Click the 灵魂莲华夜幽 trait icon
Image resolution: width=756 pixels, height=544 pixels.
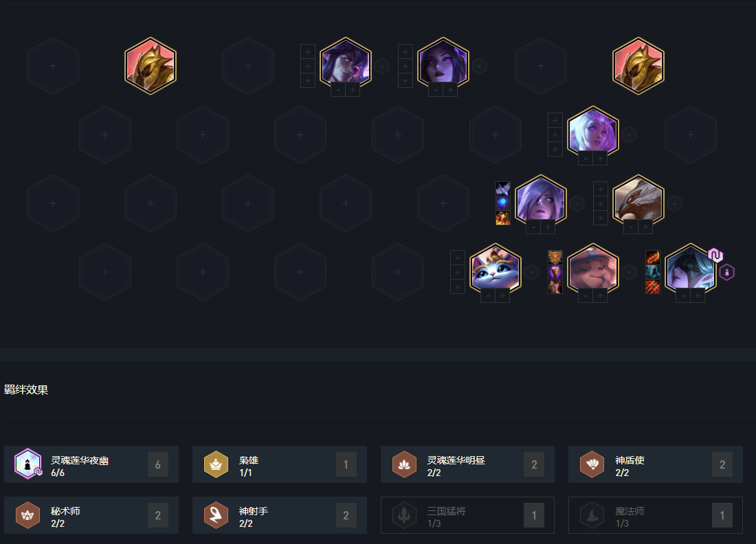(28, 464)
